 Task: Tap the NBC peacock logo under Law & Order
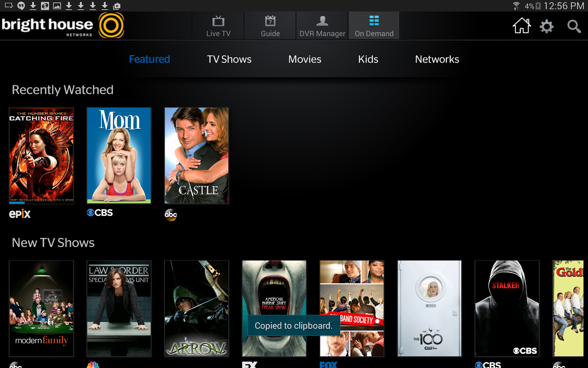93,365
